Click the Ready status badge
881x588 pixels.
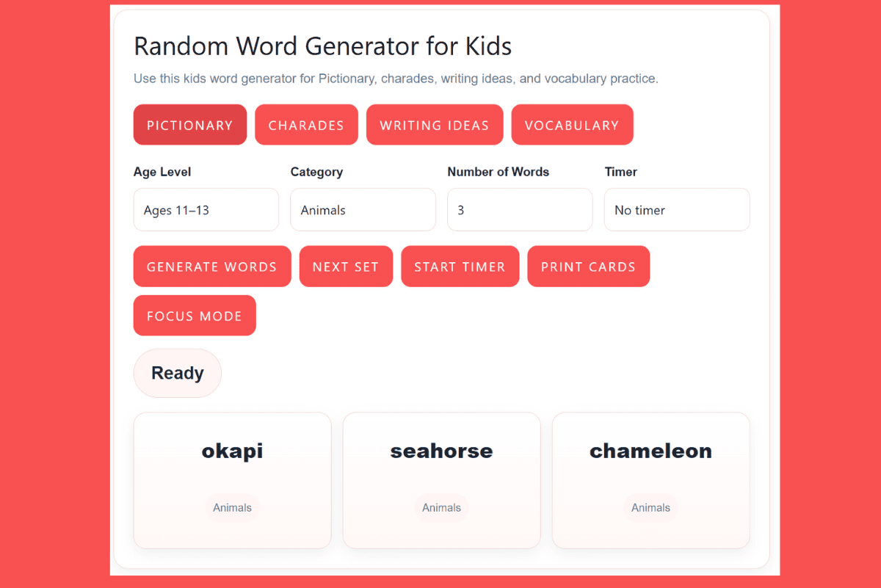click(177, 373)
